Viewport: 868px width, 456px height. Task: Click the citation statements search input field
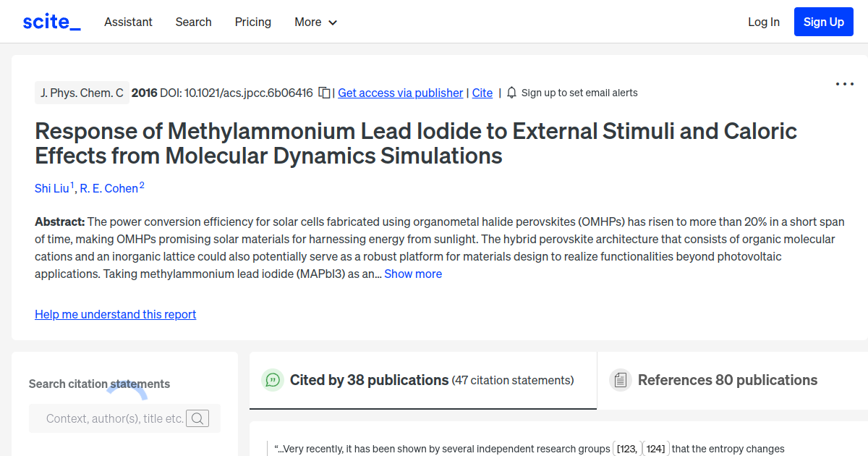pyautogui.click(x=116, y=418)
